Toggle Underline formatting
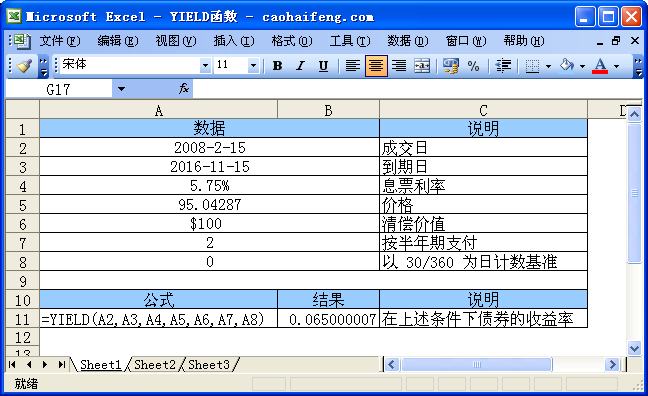Screen dimensions: 648x396 [323, 66]
